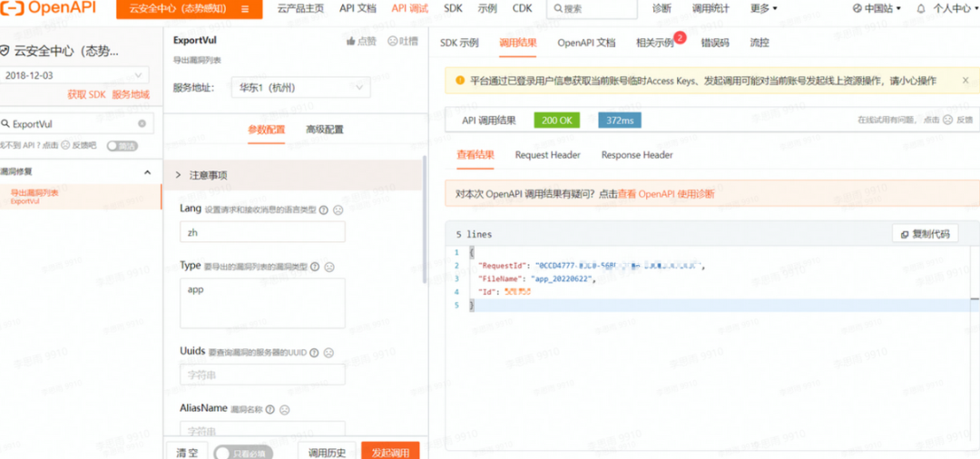The image size is (980, 459).
Task: Click sad face icon next to AliasName parameter
Action: pos(284,410)
